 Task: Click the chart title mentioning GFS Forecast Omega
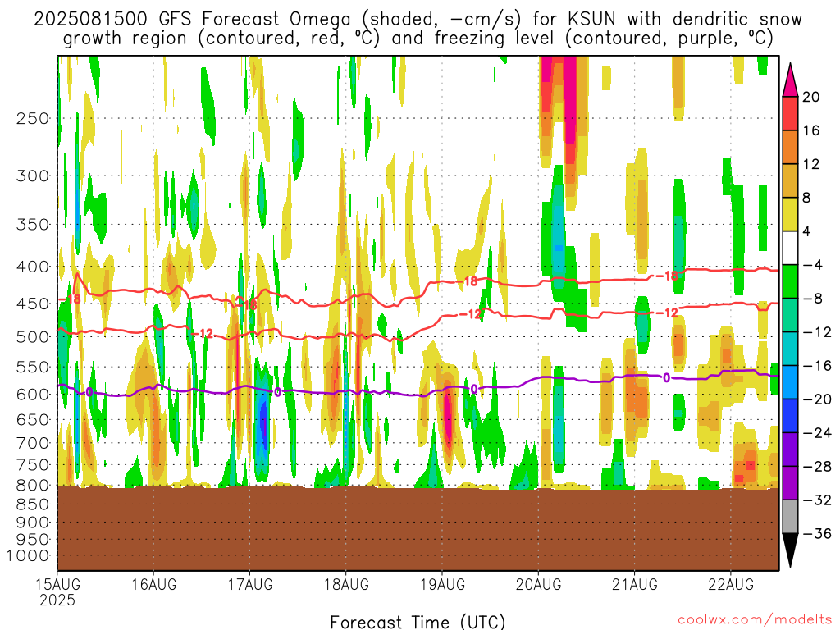(x=418, y=29)
